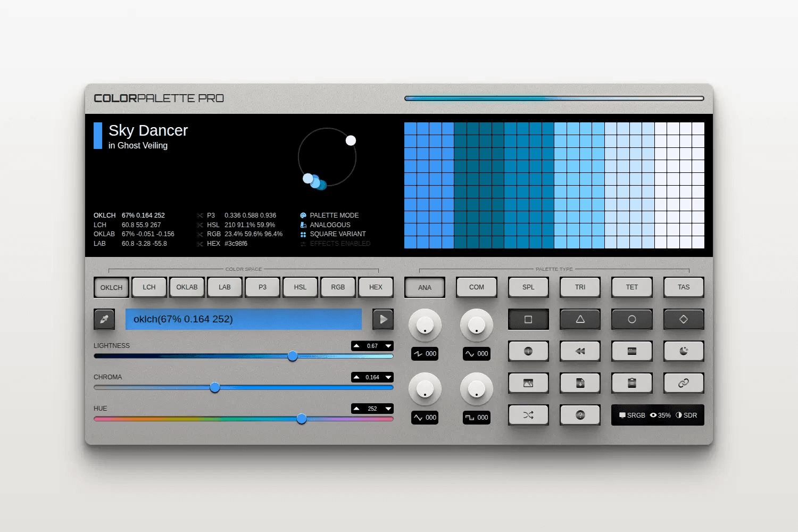This screenshot has height=532, width=798.
Task: Select the triangle variant shape button
Action: coord(580,319)
